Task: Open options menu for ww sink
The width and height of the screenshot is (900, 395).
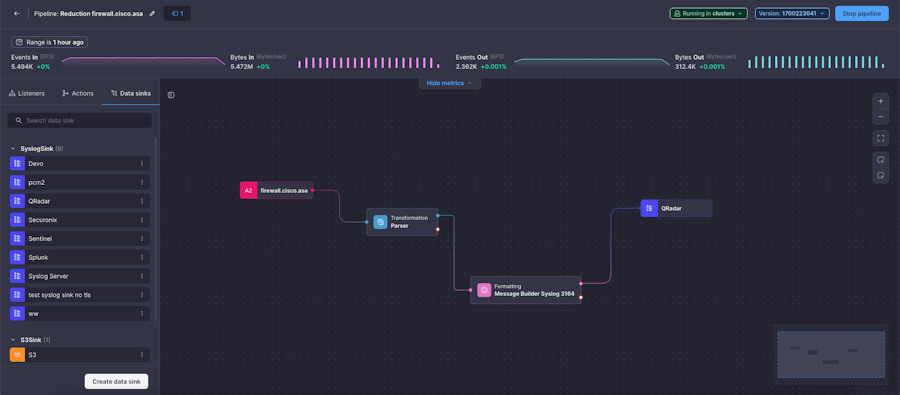Action: click(x=142, y=313)
